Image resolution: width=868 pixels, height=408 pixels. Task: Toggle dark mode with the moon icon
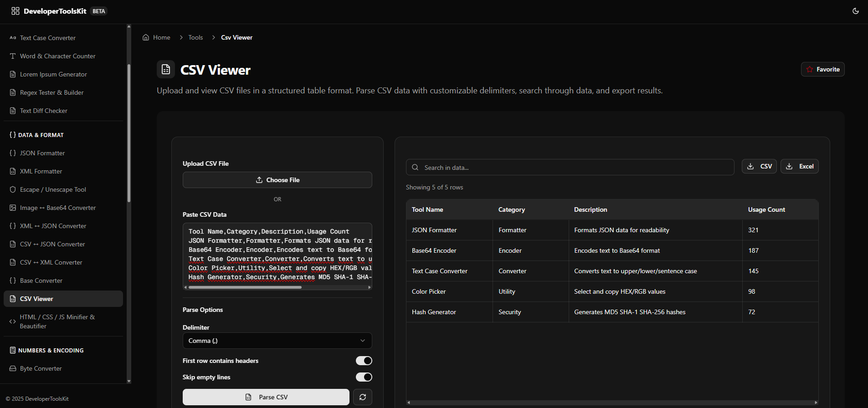(x=855, y=11)
